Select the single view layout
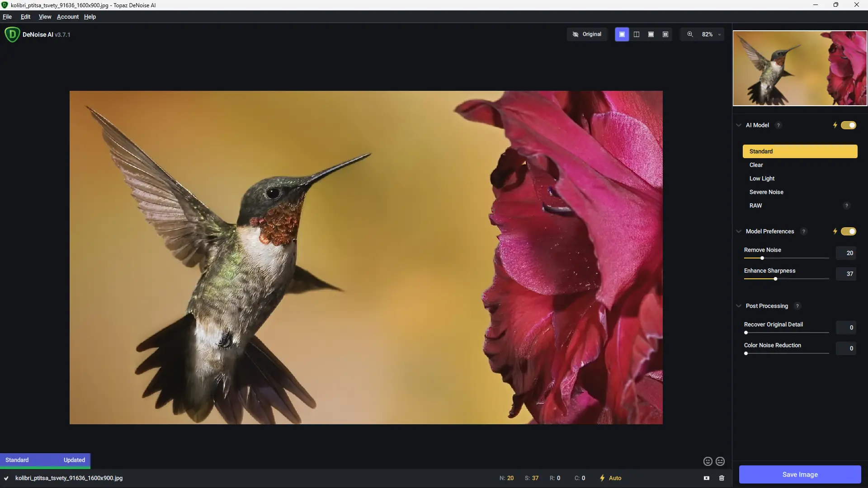The height and width of the screenshot is (488, 868). coord(622,34)
